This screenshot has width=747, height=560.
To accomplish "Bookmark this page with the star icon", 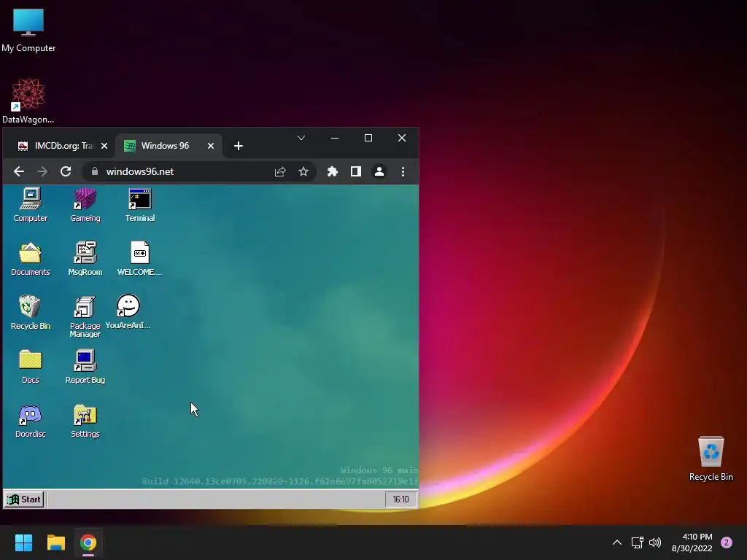I will [x=303, y=171].
